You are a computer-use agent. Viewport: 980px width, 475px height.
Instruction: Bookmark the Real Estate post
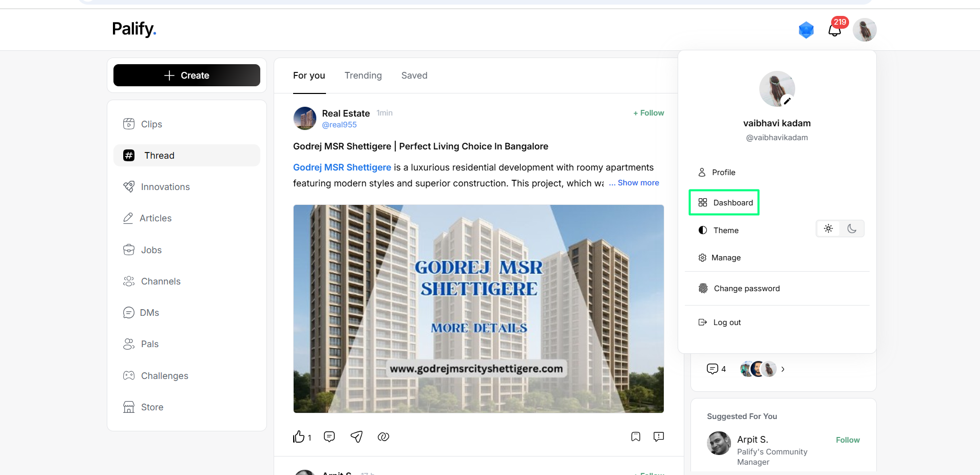pyautogui.click(x=636, y=436)
